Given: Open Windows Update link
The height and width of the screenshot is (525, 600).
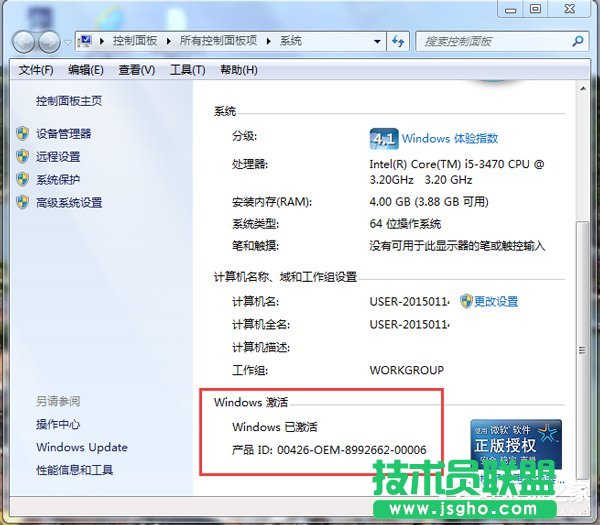Looking at the screenshot, I should pyautogui.click(x=82, y=447).
